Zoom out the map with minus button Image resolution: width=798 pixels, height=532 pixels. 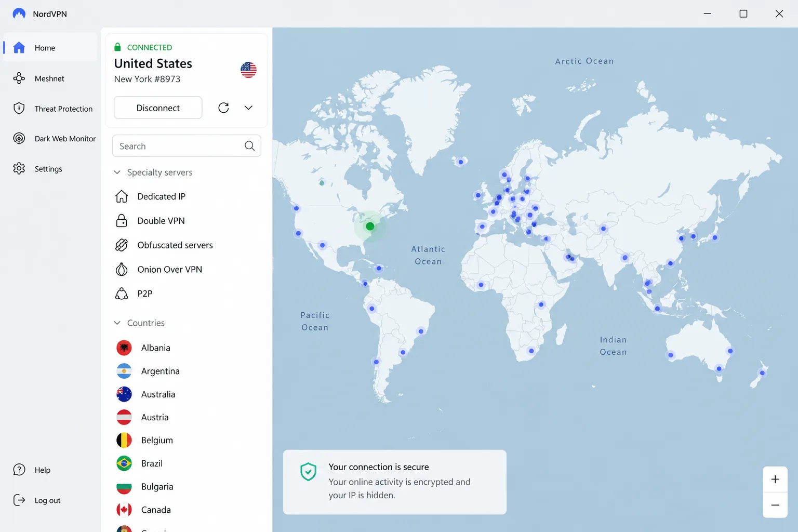tap(775, 505)
